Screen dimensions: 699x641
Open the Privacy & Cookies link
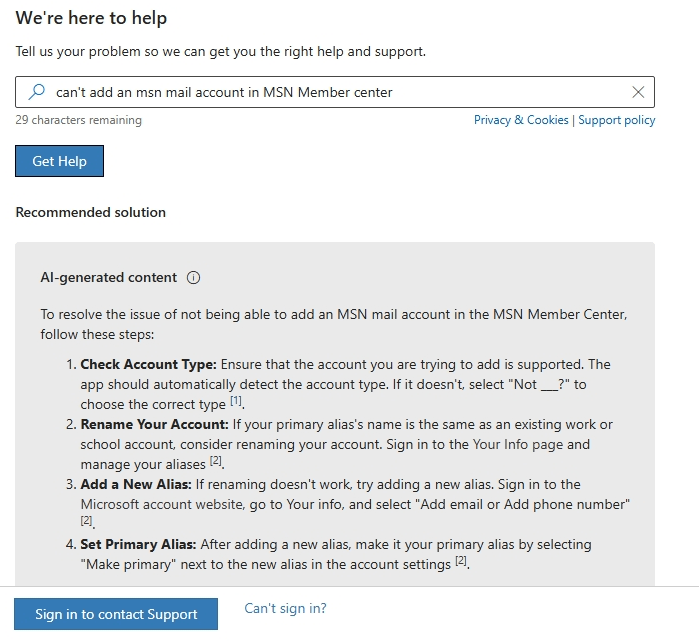pyautogui.click(x=521, y=120)
